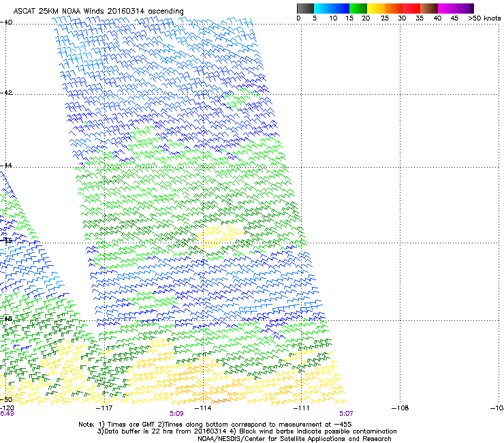Click the '-114' longitude axis label
This screenshot has height=443, width=504.
click(x=203, y=408)
